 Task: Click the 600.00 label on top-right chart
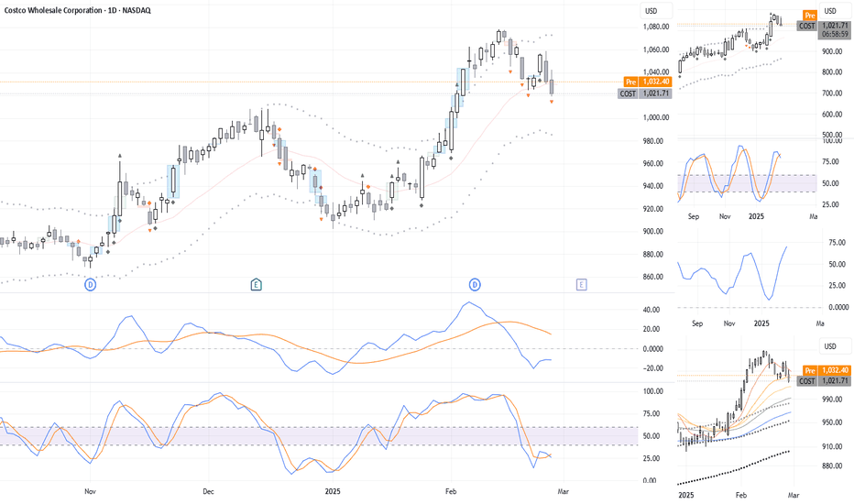pos(832,115)
